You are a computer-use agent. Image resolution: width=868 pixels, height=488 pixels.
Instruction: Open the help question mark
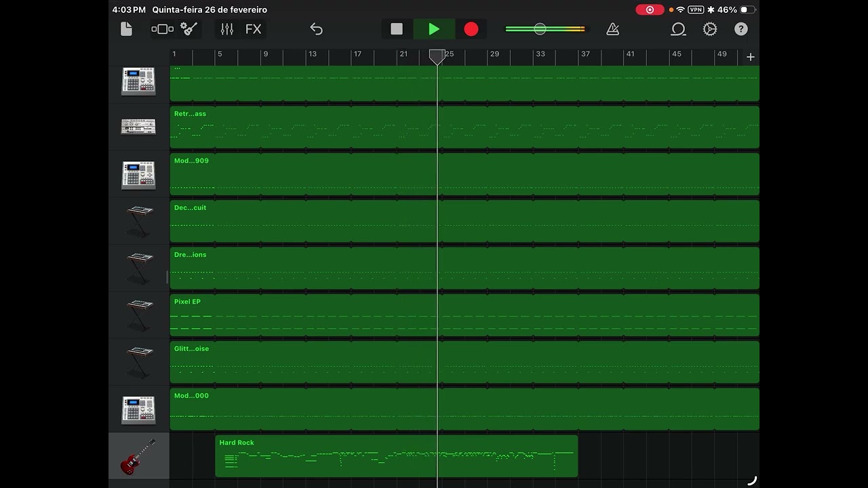(x=741, y=29)
